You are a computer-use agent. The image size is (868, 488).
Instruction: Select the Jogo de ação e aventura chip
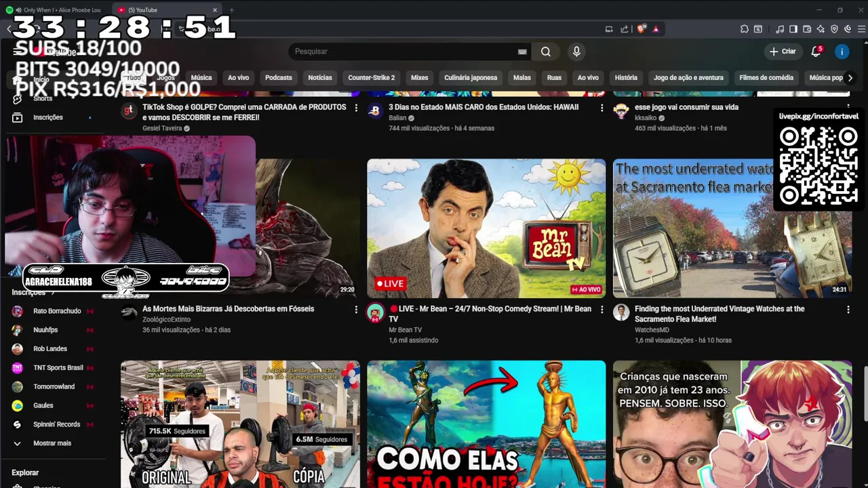pos(688,78)
